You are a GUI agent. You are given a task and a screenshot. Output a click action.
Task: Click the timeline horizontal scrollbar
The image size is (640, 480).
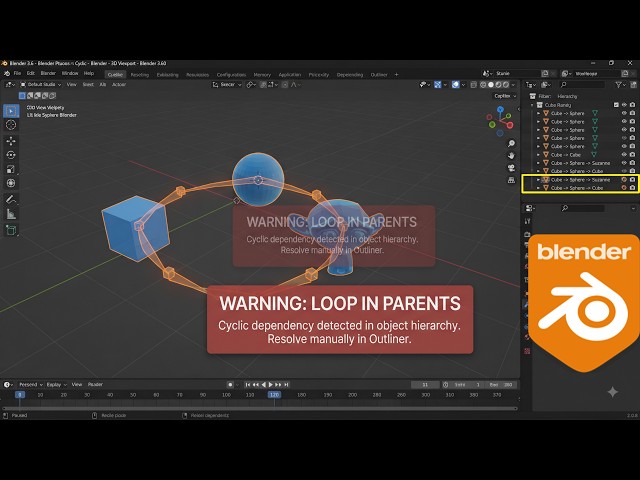[260, 408]
